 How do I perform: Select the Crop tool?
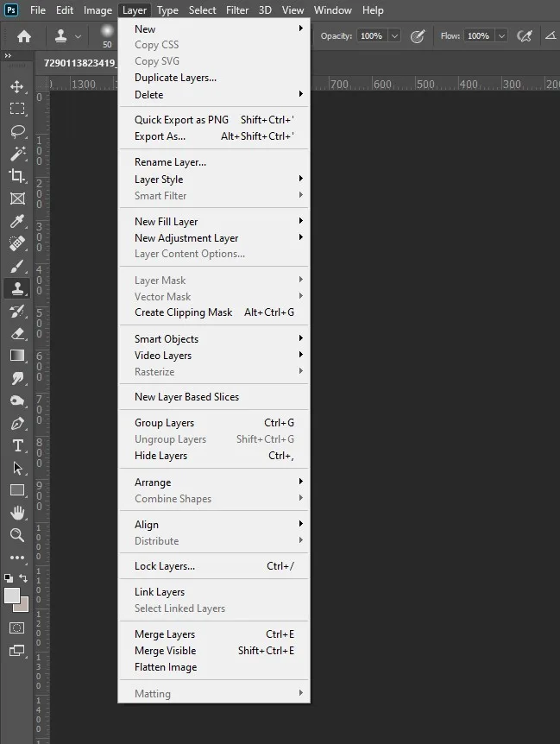pyautogui.click(x=17, y=176)
